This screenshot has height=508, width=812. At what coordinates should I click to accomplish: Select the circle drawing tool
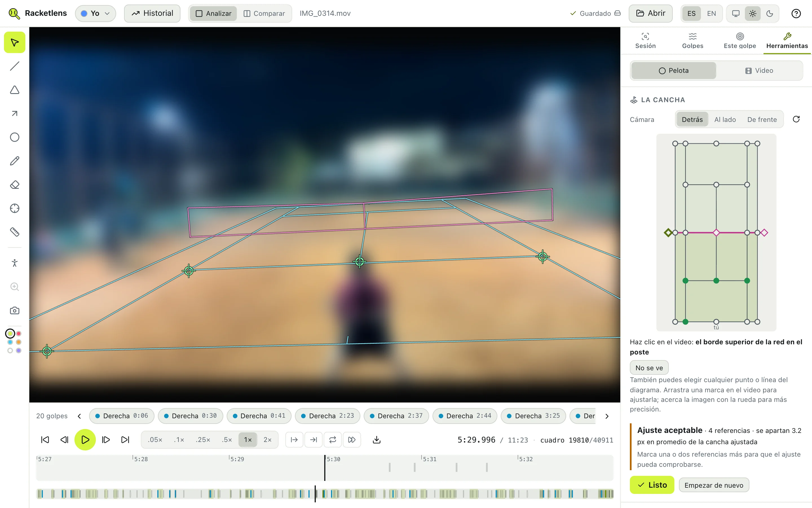pos(14,137)
